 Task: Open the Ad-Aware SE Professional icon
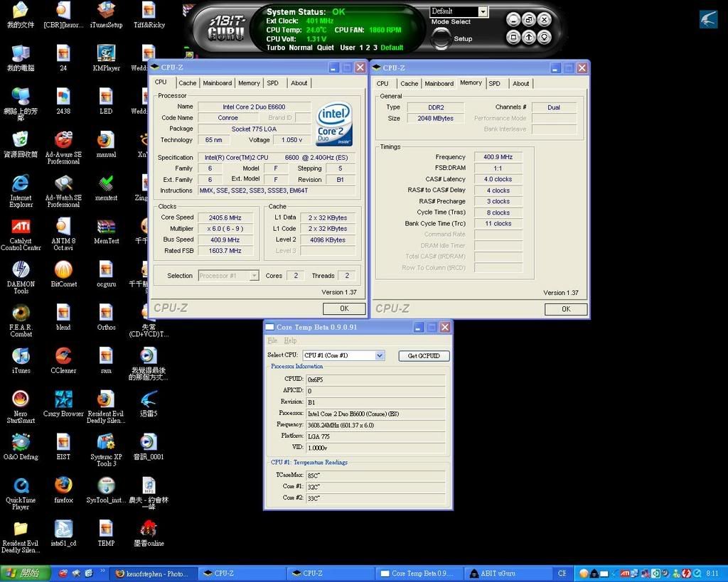coord(63,147)
